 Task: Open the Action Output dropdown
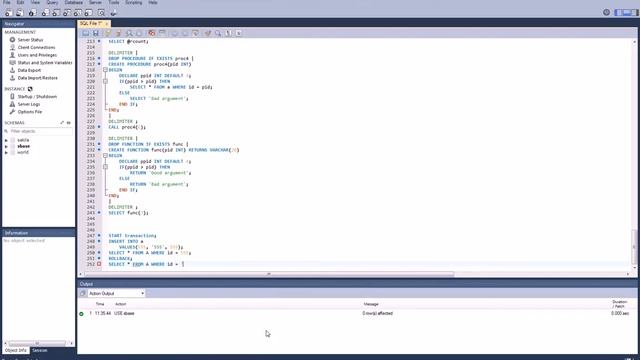coord(116,293)
